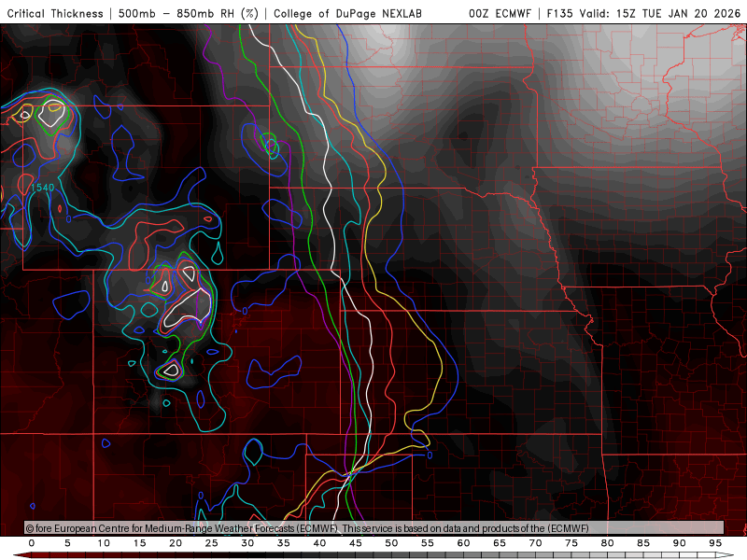Click the '55' value on the RH scale
This screenshot has height=560, width=747.
[428, 543]
